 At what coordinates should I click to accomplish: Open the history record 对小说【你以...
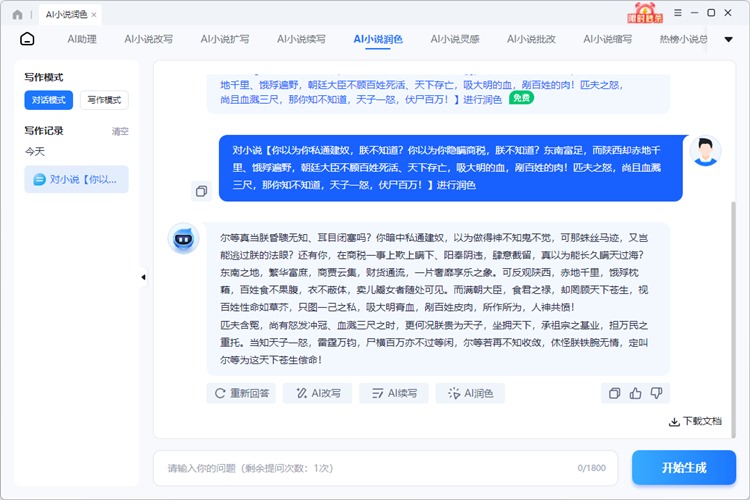(77, 179)
